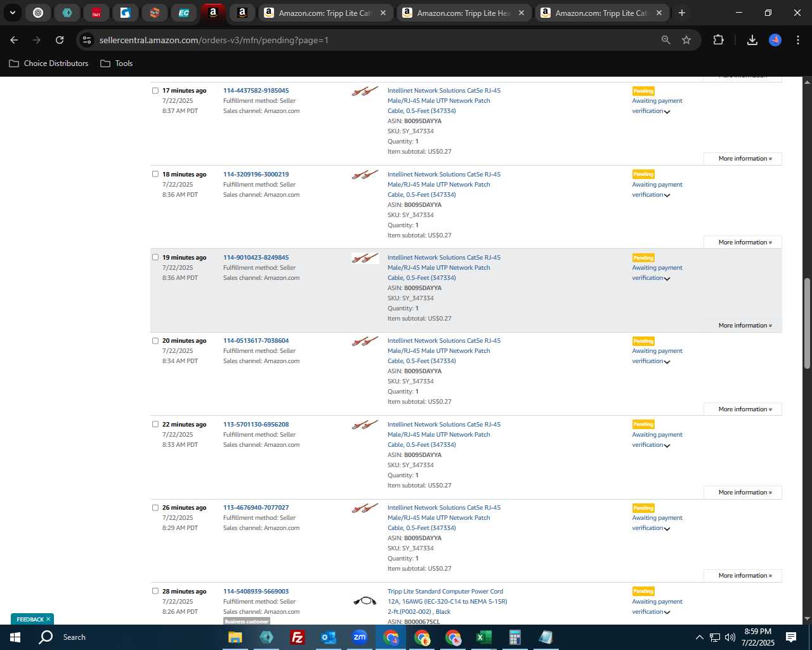Viewport: 812px width, 650px height.
Task: View site information icon in address bar
Action: [x=87, y=40]
